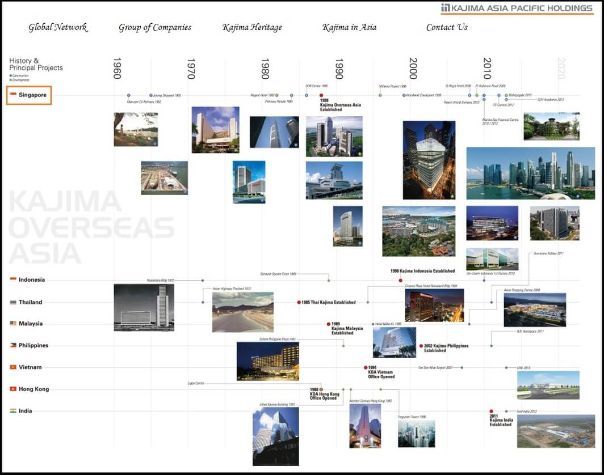Select the highlighted Singapore country button
This screenshot has height=475, width=604.
click(x=29, y=95)
